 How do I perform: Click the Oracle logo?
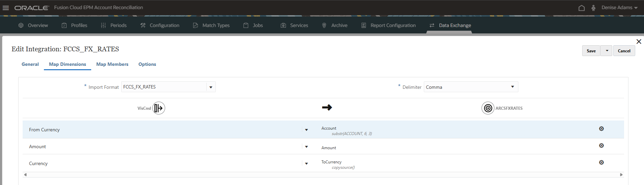32,8
